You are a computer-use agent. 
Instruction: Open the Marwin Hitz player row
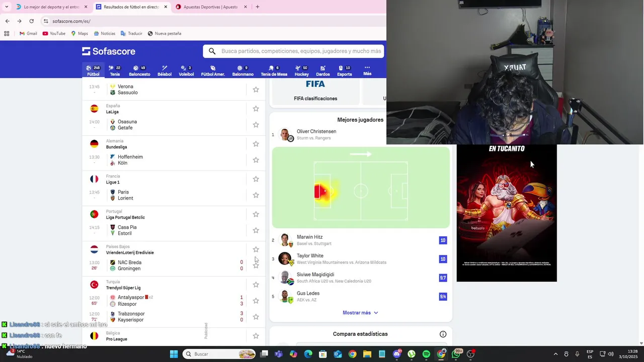coord(360,240)
